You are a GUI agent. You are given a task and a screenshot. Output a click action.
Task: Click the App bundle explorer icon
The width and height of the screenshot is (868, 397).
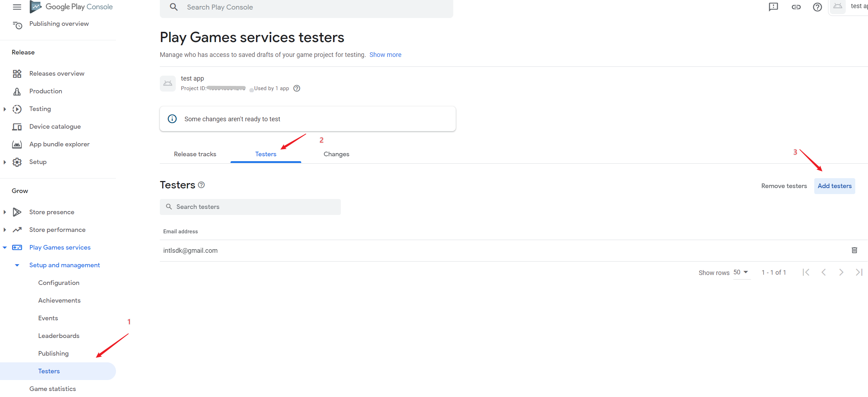17,144
